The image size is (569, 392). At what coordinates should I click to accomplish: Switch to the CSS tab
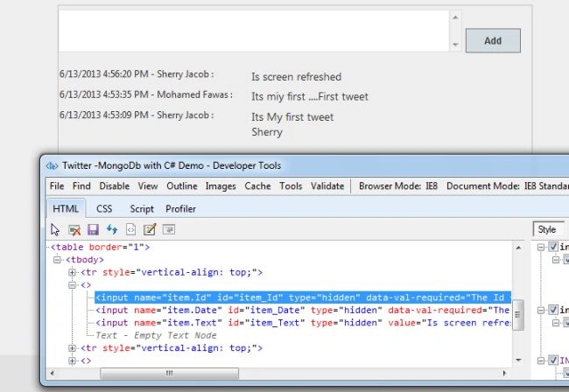click(104, 209)
